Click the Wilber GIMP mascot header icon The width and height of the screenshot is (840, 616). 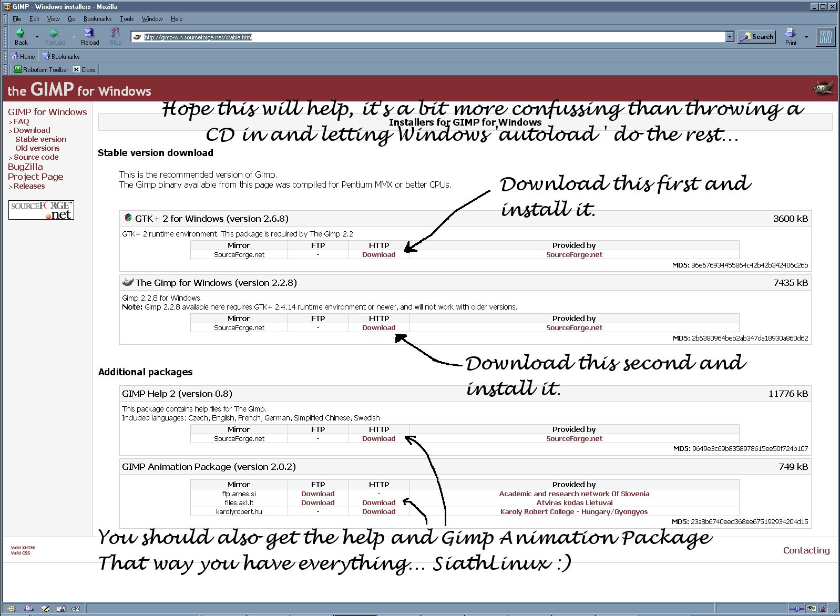point(823,88)
